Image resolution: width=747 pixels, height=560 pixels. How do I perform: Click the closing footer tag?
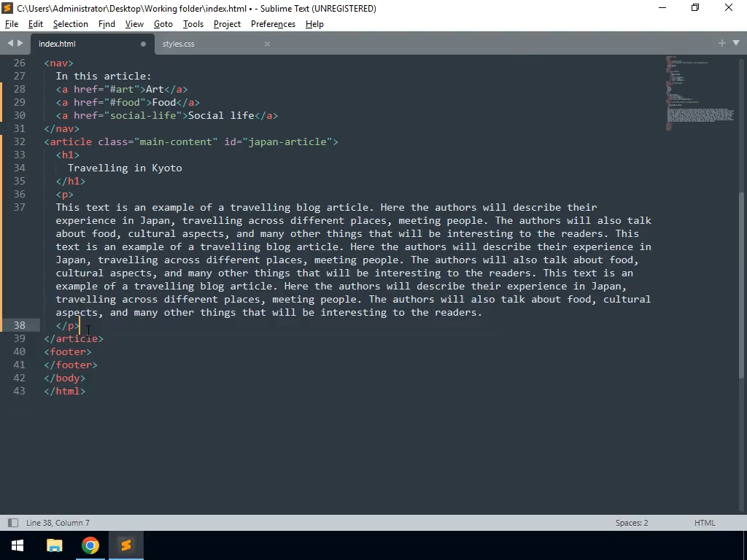[71, 365]
